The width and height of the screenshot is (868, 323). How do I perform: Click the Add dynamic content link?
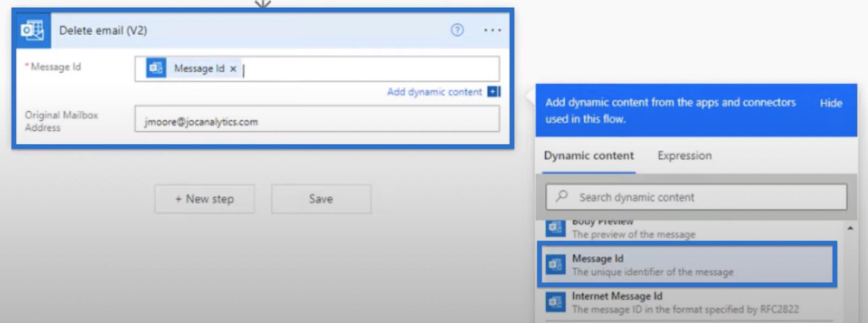[434, 92]
